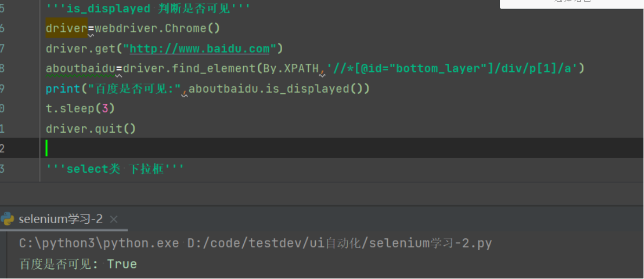Click the D:/code/testdev script path in console
Image resolution: width=644 pixels, height=279 pixels.
[x=340, y=243]
